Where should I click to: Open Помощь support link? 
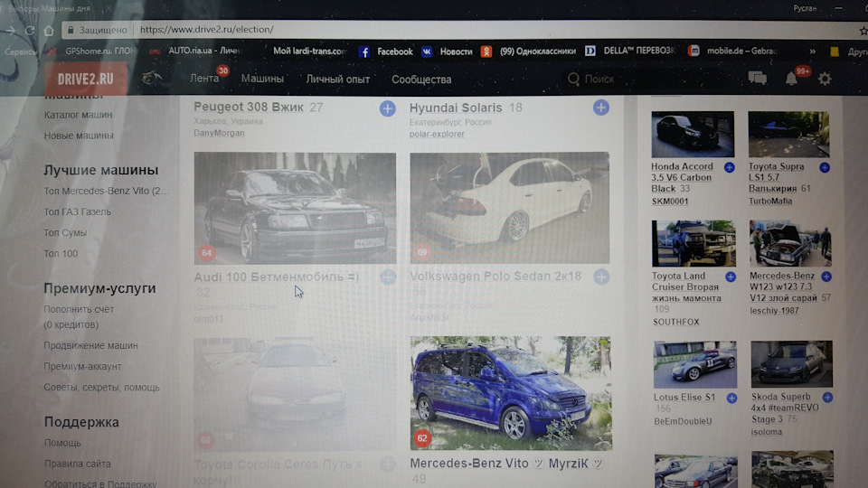[62, 443]
